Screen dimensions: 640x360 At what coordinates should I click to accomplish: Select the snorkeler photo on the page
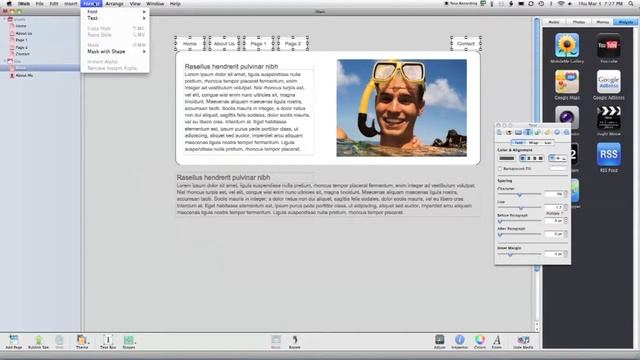(401, 108)
